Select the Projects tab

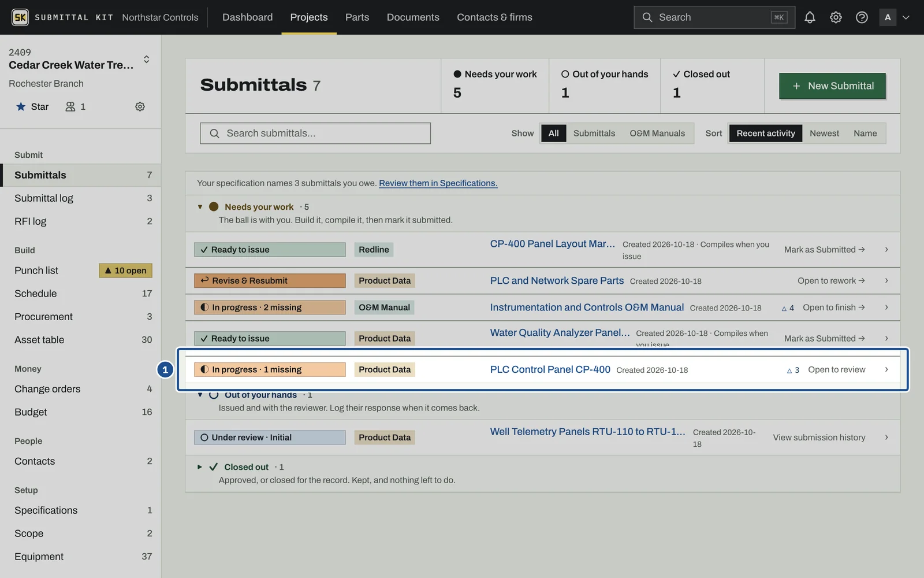pos(309,17)
